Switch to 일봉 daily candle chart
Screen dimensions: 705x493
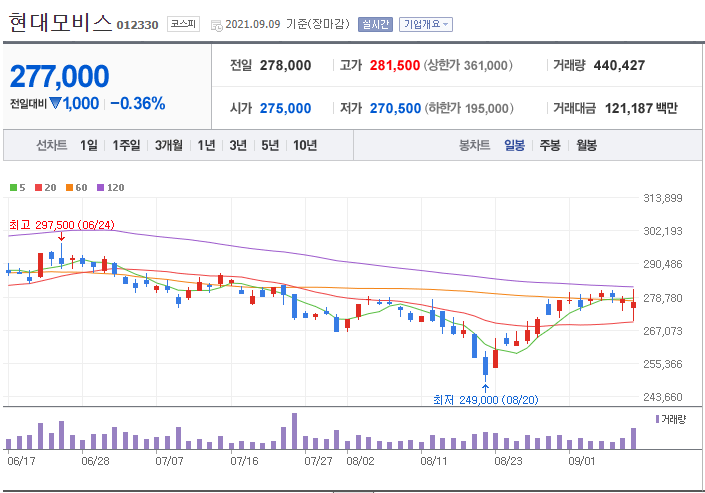514,145
